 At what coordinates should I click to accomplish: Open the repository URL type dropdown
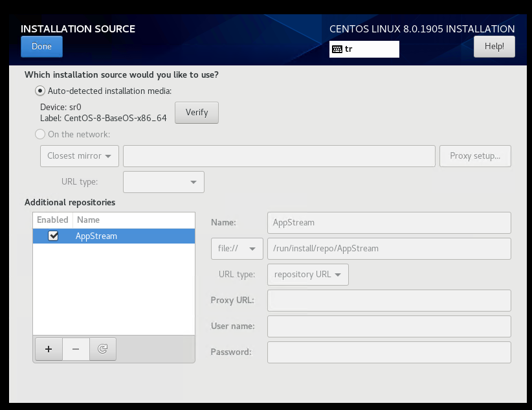[x=307, y=275]
